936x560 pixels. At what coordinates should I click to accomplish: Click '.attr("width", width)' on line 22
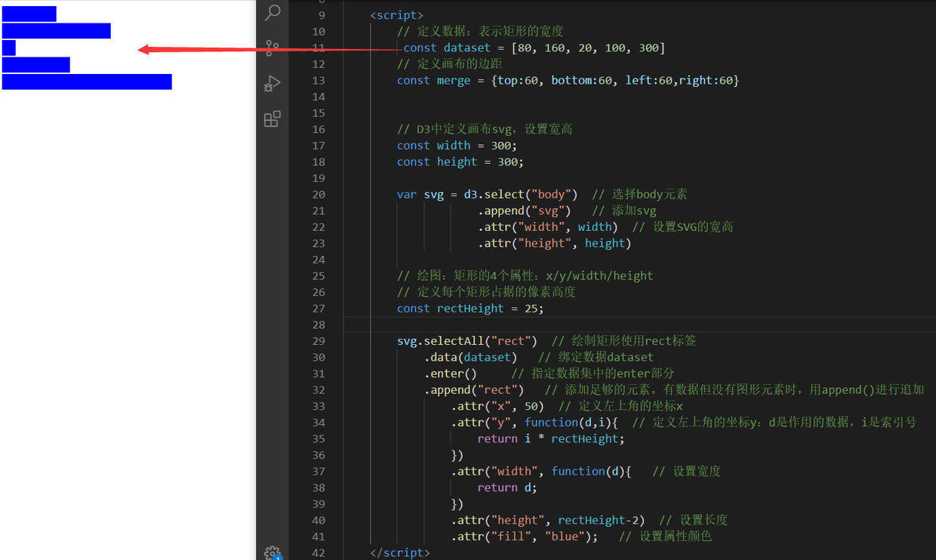coord(548,227)
